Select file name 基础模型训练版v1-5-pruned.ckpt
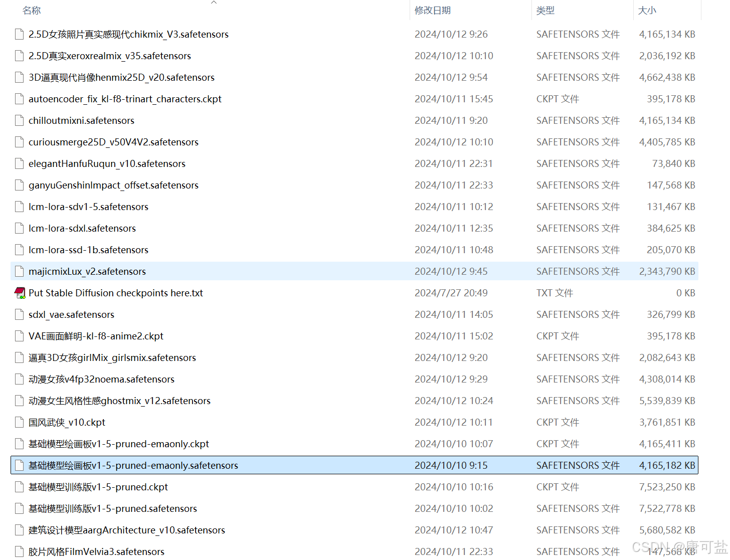This screenshot has height=560, width=730. [98, 487]
